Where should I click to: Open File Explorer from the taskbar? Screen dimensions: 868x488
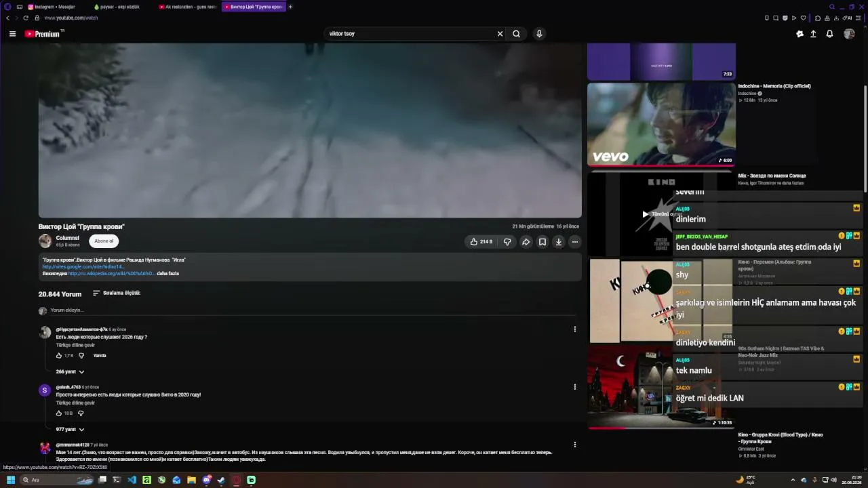[191, 480]
